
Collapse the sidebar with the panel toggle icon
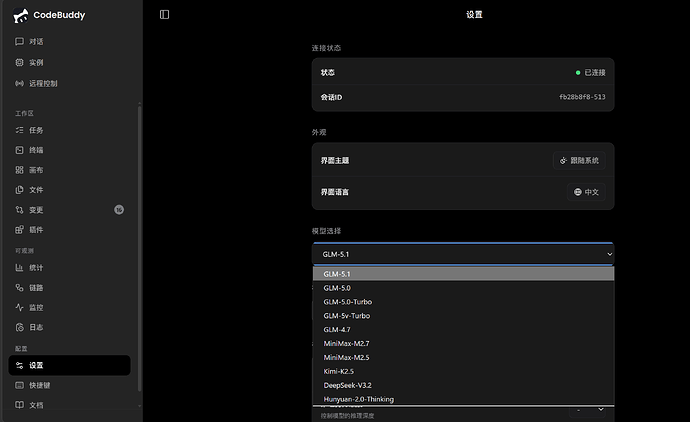pos(164,15)
